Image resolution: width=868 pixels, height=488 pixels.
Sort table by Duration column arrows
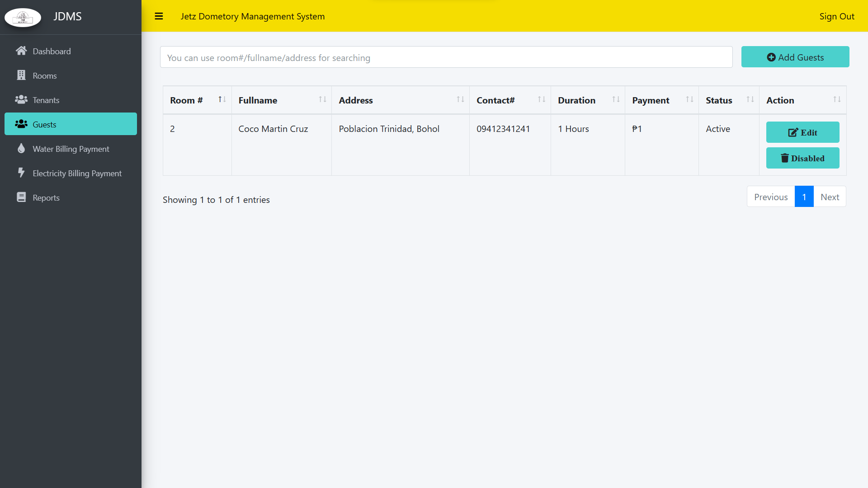click(616, 99)
